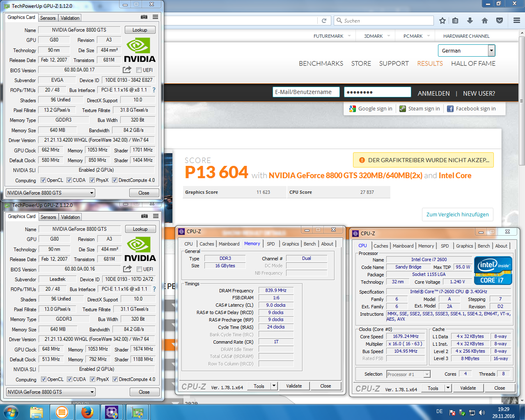Click NVIDIA logo in top GPU-Z window
Screen dimensions: 525x420
pos(140,50)
